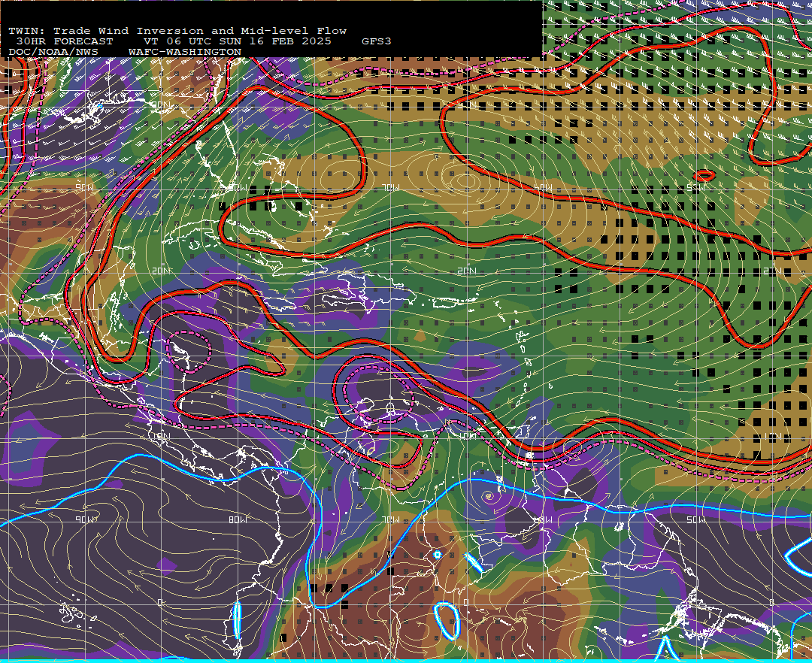The width and height of the screenshot is (812, 663).
Task: Click the cyan oval contour near the equator
Action: 447,621
